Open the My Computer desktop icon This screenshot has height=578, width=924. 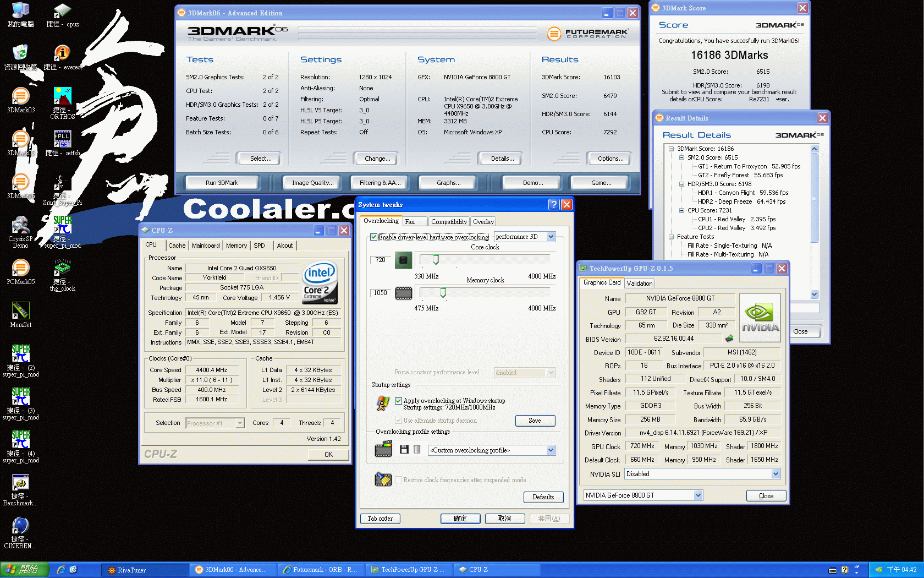[20, 15]
